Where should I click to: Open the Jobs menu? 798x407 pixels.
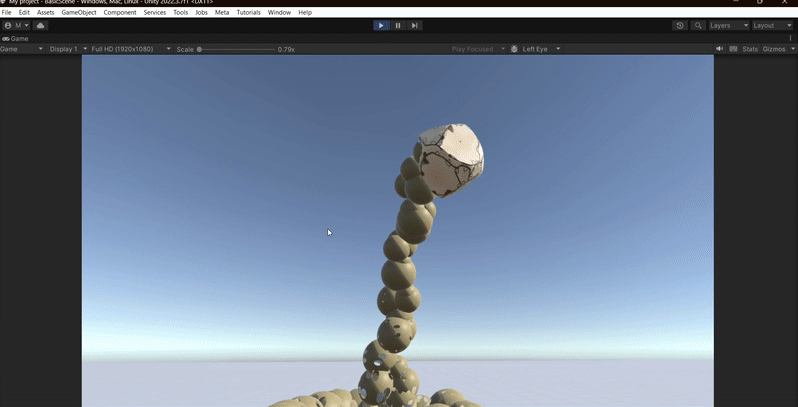(x=202, y=12)
